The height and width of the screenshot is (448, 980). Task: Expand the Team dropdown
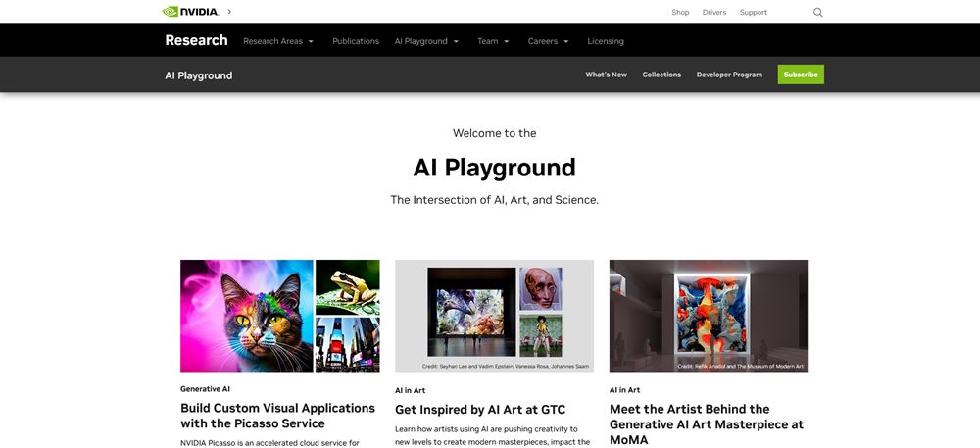[493, 41]
